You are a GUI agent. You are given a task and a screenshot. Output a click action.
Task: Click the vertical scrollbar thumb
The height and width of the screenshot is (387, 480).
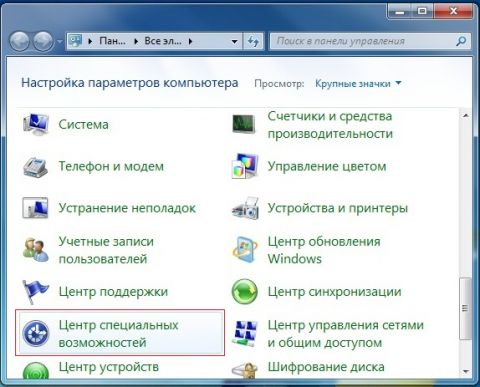coord(465,308)
